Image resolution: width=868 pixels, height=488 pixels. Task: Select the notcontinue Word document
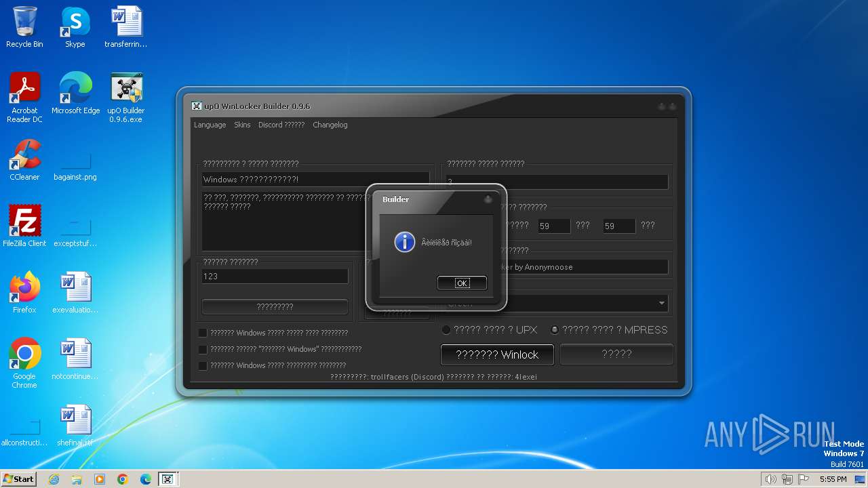75,360
